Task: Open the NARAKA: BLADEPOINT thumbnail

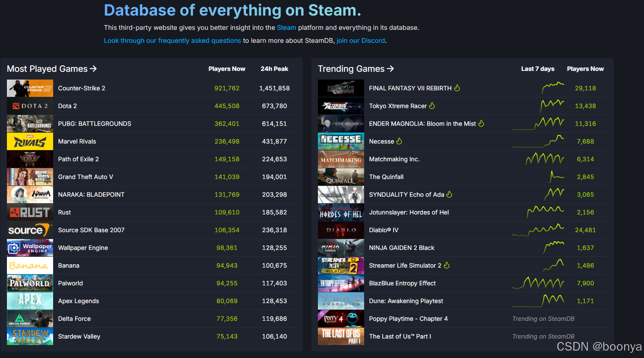Action: [30, 195]
